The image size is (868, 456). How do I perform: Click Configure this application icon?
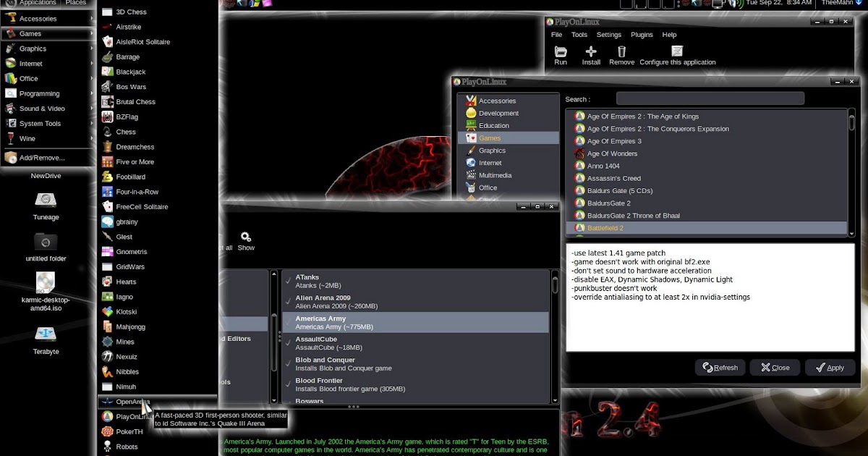tap(677, 51)
